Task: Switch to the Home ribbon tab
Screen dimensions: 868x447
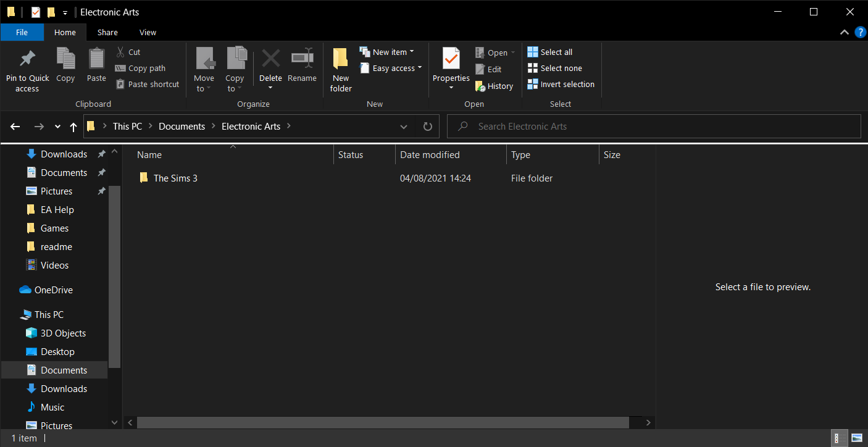Action: tap(65, 33)
